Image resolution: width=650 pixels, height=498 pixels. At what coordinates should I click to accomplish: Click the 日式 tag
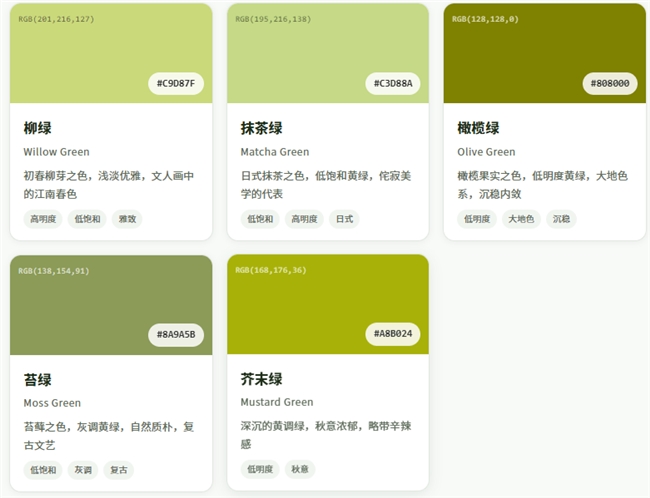click(344, 219)
